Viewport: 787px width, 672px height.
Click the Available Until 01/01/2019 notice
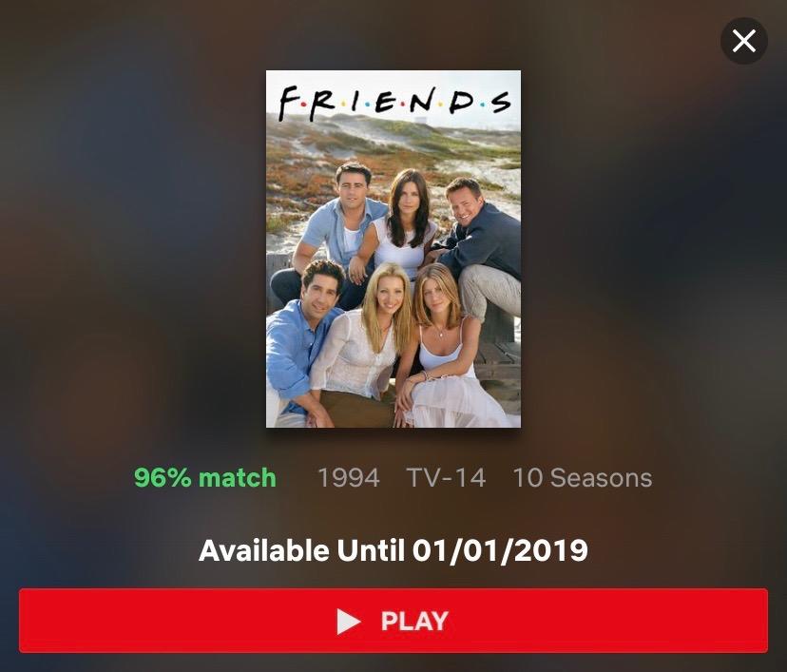[x=393, y=550]
